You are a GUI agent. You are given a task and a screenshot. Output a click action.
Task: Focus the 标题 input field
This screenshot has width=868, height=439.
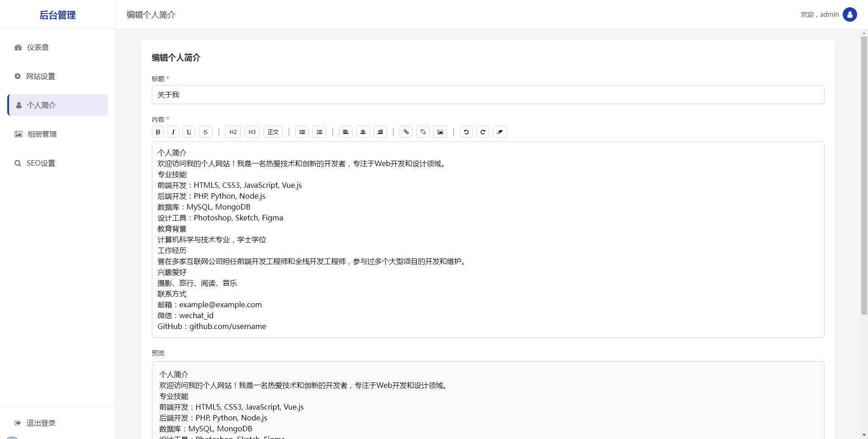[x=488, y=95]
